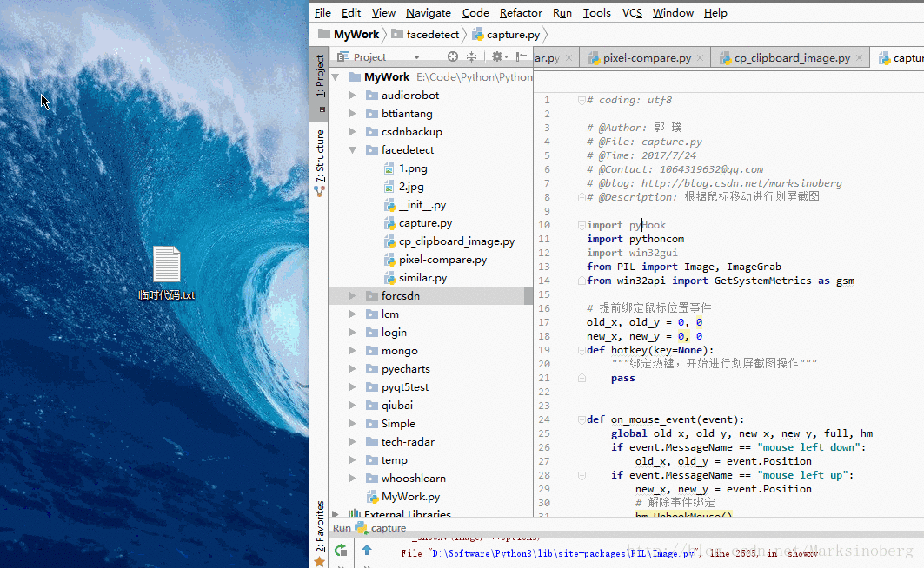This screenshot has height=568, width=924.
Task: Open the 临时代码.txt desktop file icon
Action: point(167,264)
